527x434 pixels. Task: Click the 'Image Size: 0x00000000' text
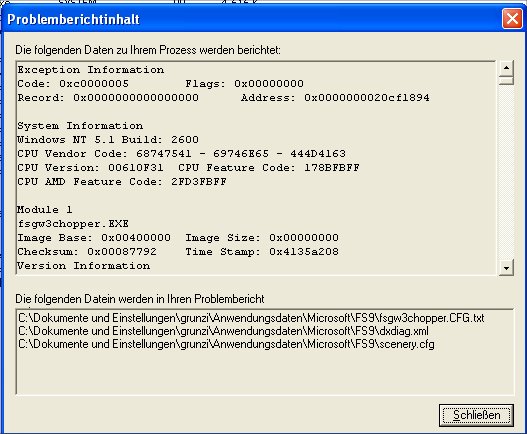262,238
